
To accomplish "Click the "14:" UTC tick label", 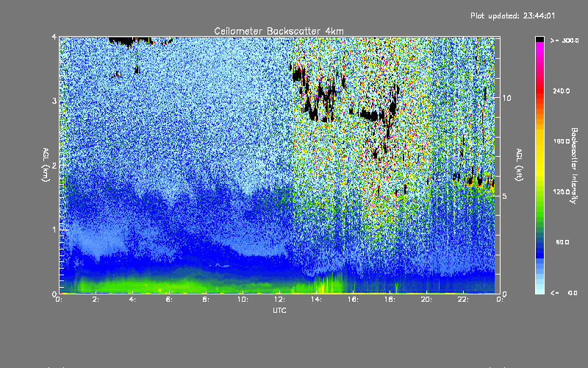I will pos(316,300).
